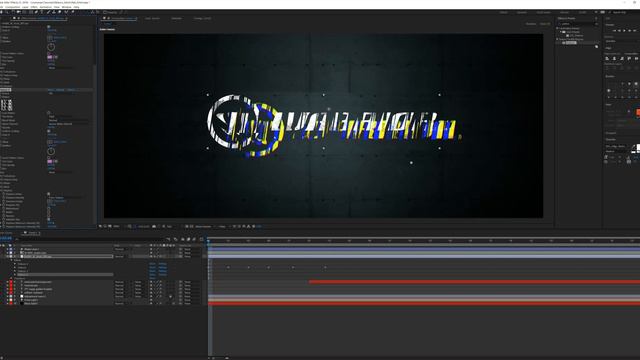Jump to first frame in Preview panel

coord(614,31)
